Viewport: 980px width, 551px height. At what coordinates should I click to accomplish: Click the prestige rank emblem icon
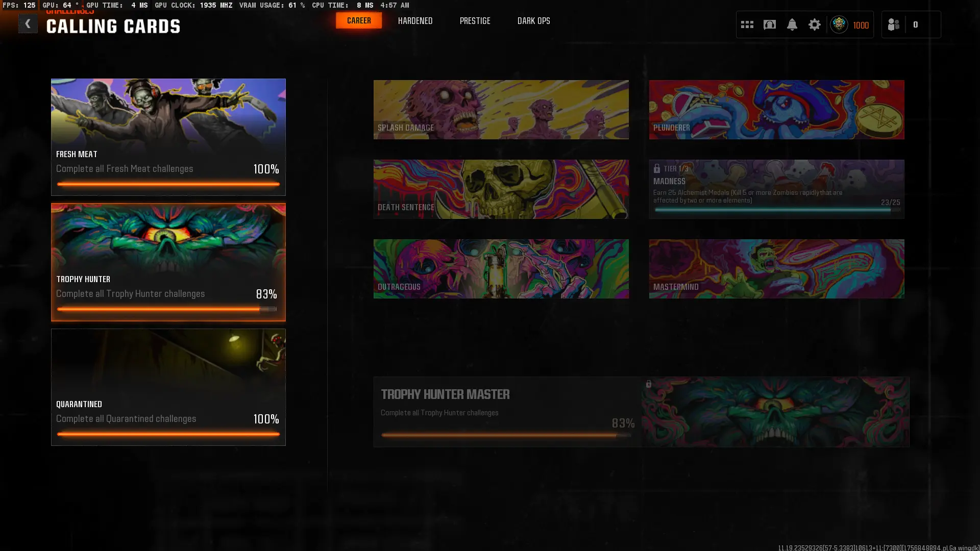point(839,24)
